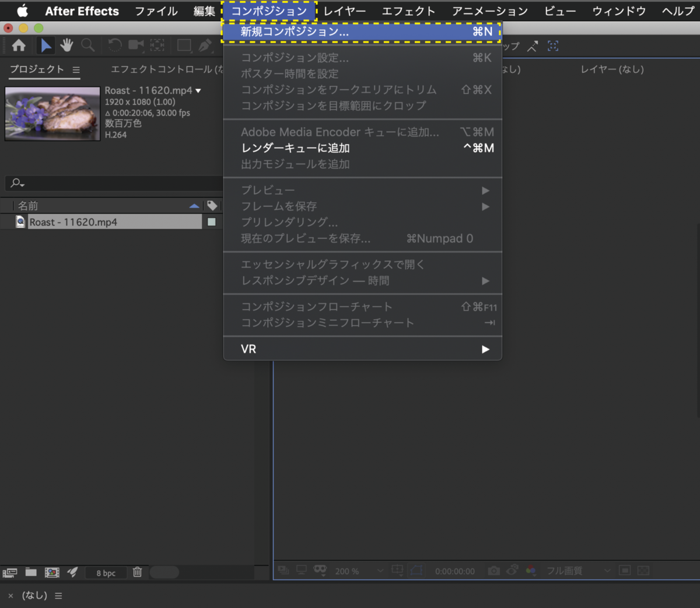The image size is (700, 608).
Task: Open the VR goggles dropdown icon
Action: 320,570
